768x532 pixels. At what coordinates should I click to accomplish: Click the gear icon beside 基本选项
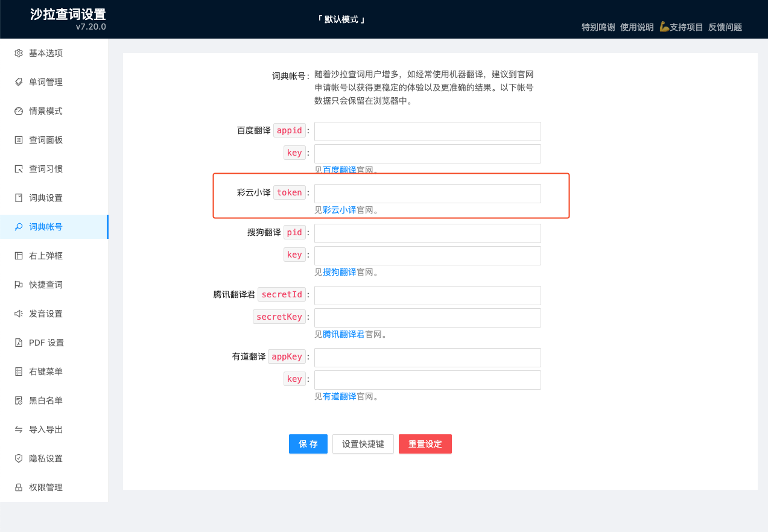(19, 53)
